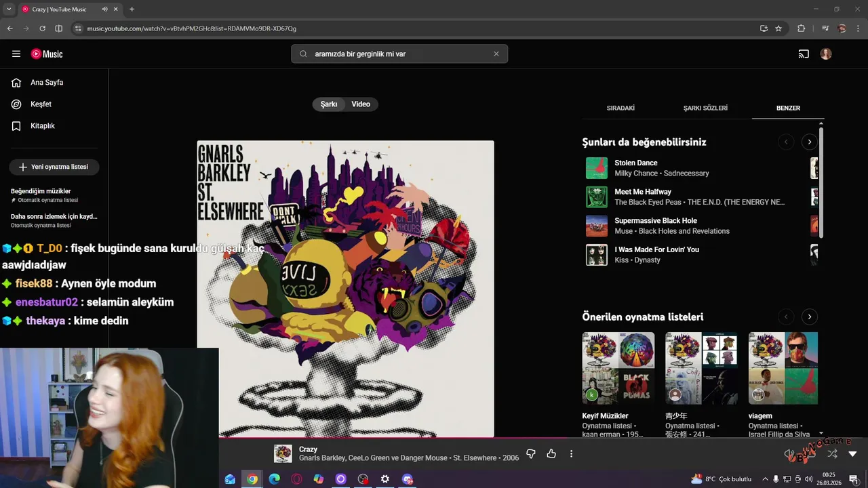The width and height of the screenshot is (868, 488).
Task: Open the ŞARKI SÖZLERİ tab
Action: click(705, 108)
